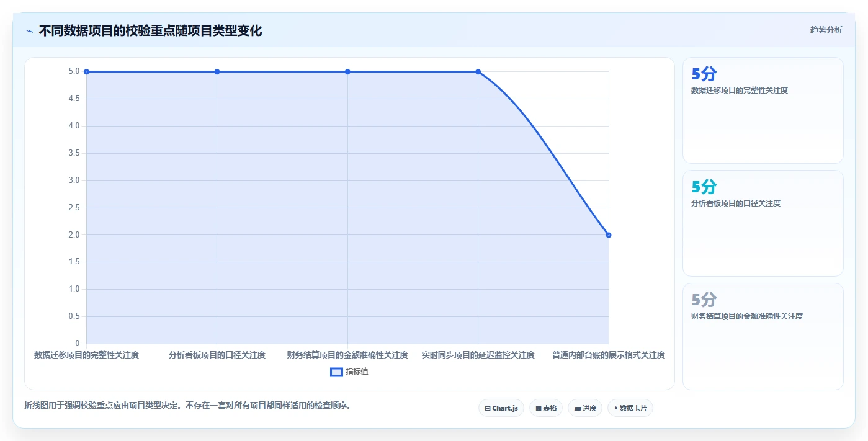Click the blue 5分 value of the 数据迁移 card

(704, 74)
